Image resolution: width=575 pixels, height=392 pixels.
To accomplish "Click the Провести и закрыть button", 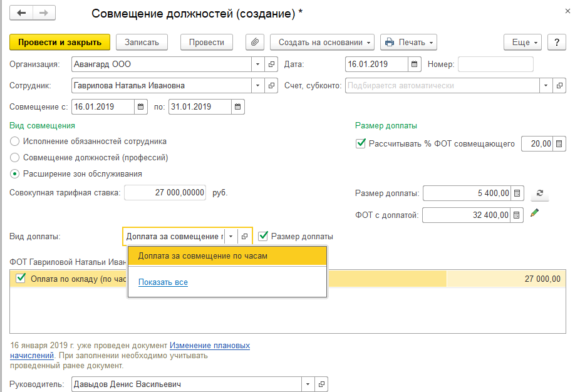I will coord(60,42).
